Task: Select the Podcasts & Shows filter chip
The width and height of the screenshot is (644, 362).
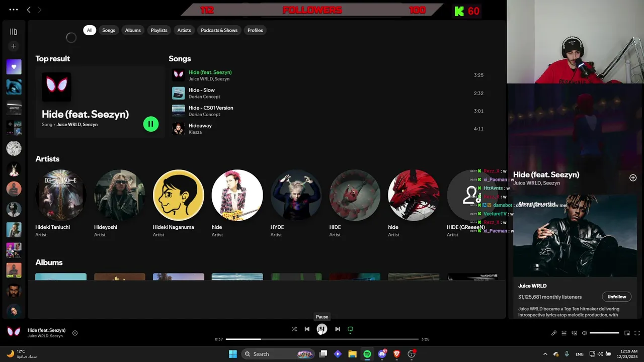Action: coord(219,30)
